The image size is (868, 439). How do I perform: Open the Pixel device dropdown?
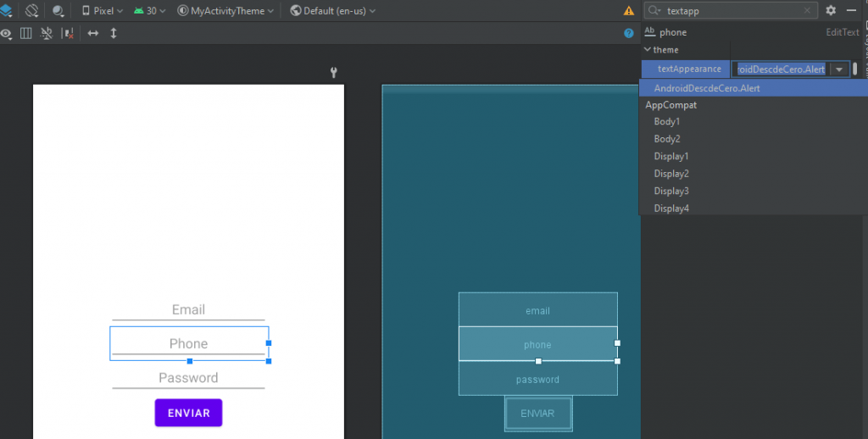[103, 10]
